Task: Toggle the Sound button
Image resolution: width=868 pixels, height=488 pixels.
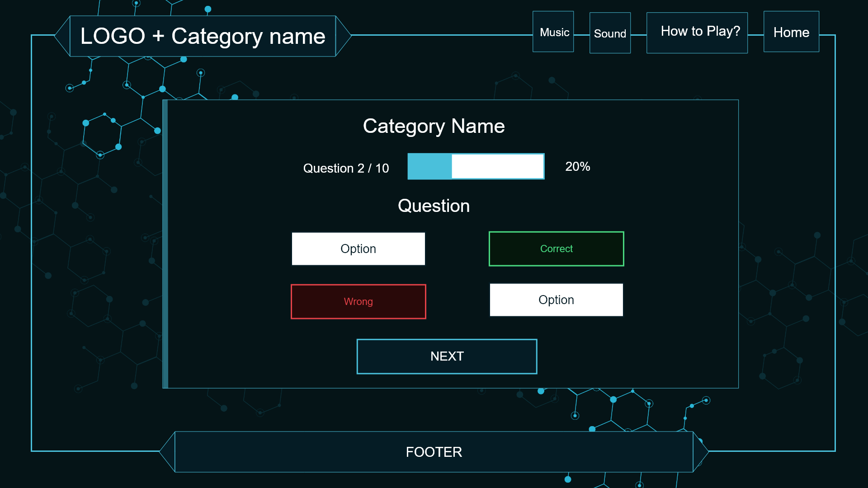Action: click(610, 33)
